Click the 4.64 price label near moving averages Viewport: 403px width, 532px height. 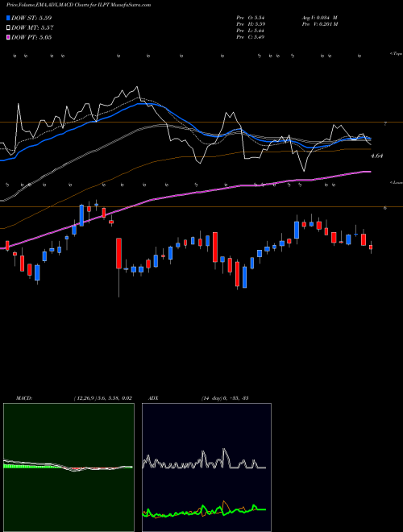pos(376,156)
